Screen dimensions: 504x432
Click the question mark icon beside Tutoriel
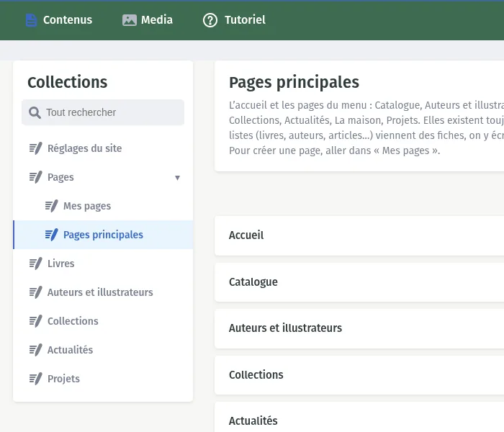pyautogui.click(x=210, y=20)
